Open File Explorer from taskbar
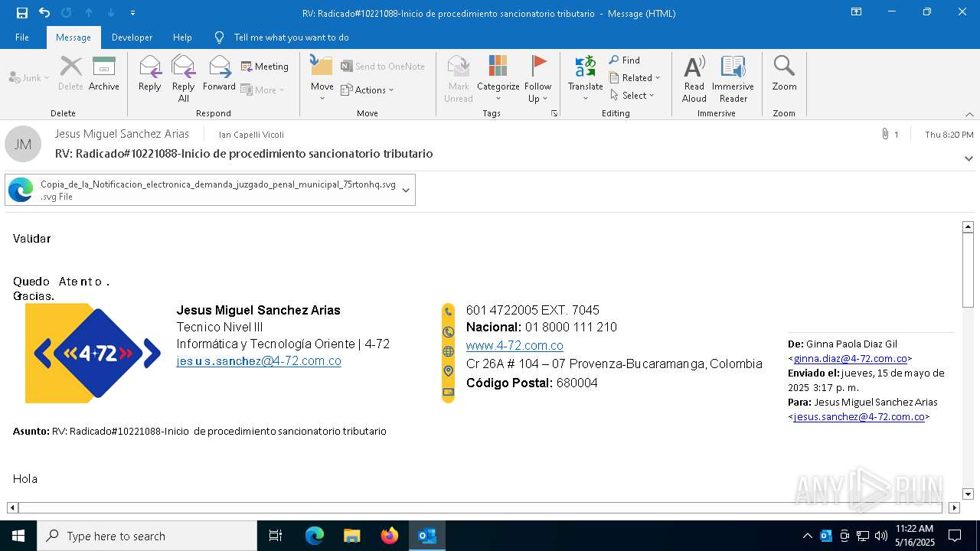Image resolution: width=980 pixels, height=551 pixels. click(351, 536)
